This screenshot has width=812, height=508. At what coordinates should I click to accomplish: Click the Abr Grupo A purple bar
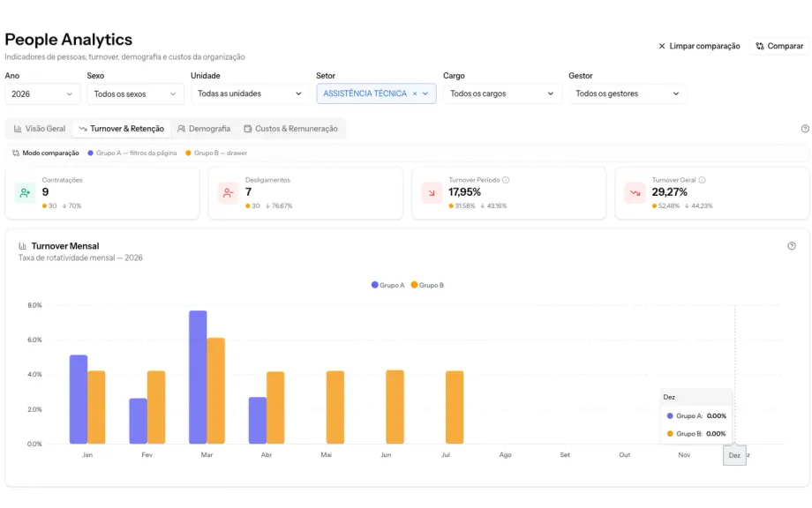point(258,421)
